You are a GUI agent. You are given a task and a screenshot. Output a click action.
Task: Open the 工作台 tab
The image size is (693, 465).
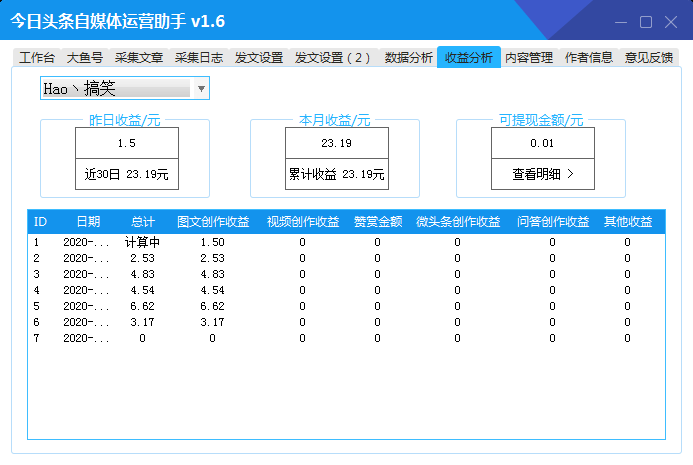[x=37, y=58]
